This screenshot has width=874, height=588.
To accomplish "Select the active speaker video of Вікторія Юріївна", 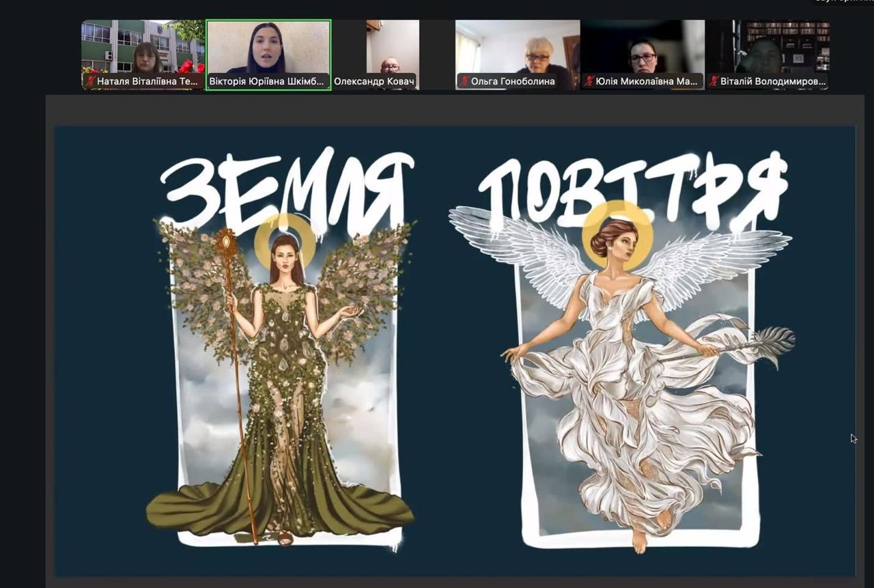I will [x=268, y=48].
